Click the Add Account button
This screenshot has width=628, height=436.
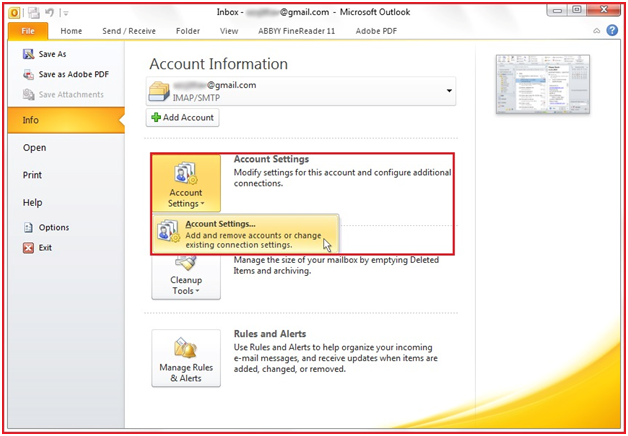pyautogui.click(x=183, y=118)
